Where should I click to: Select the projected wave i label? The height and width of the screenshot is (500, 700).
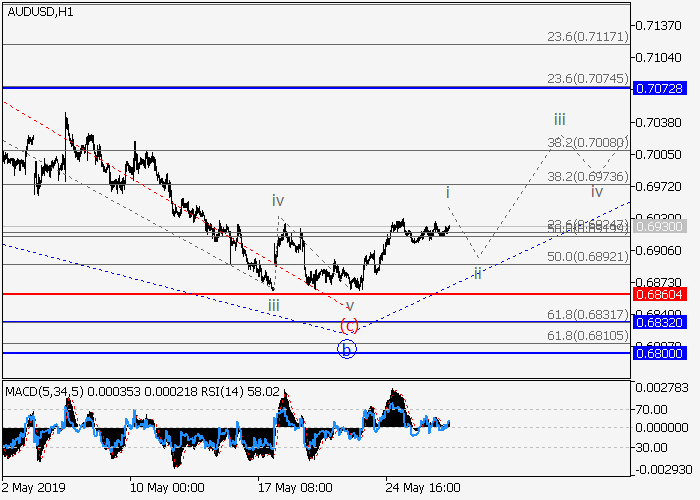click(x=447, y=191)
